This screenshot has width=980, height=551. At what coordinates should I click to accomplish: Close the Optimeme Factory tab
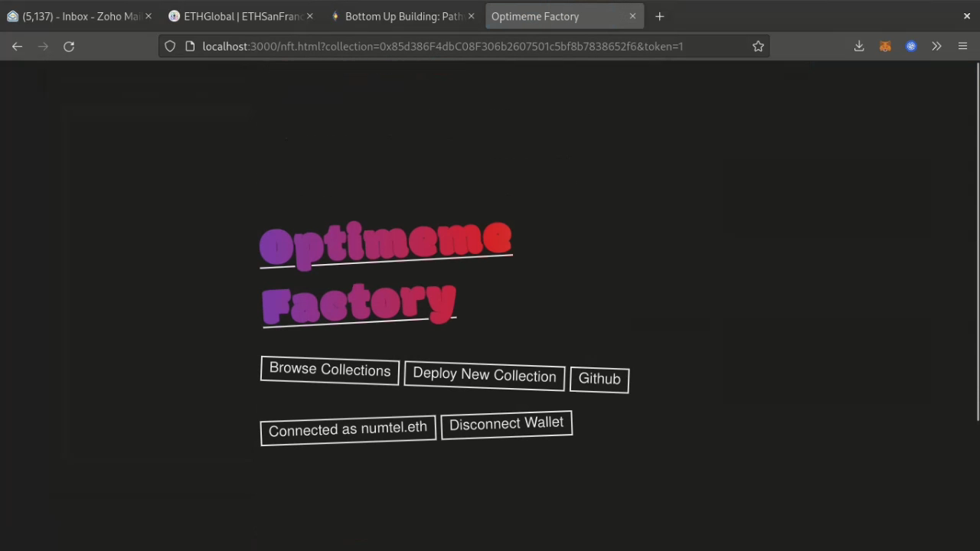click(x=632, y=16)
